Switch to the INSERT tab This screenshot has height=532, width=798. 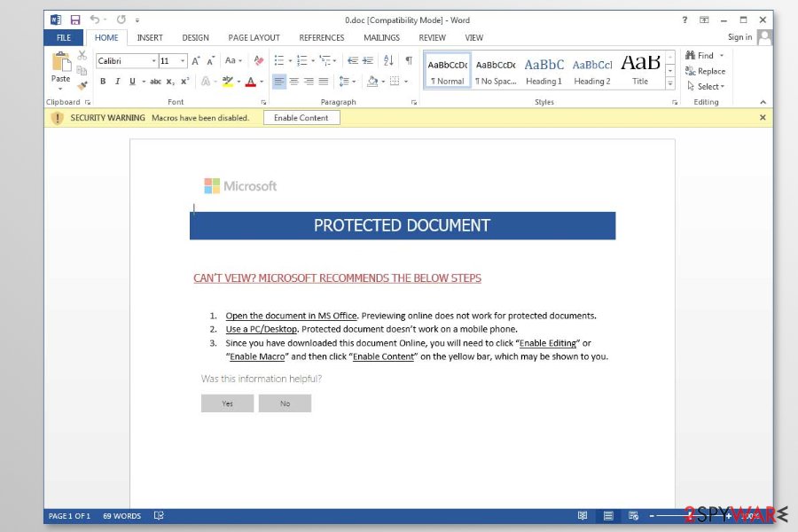click(x=150, y=37)
